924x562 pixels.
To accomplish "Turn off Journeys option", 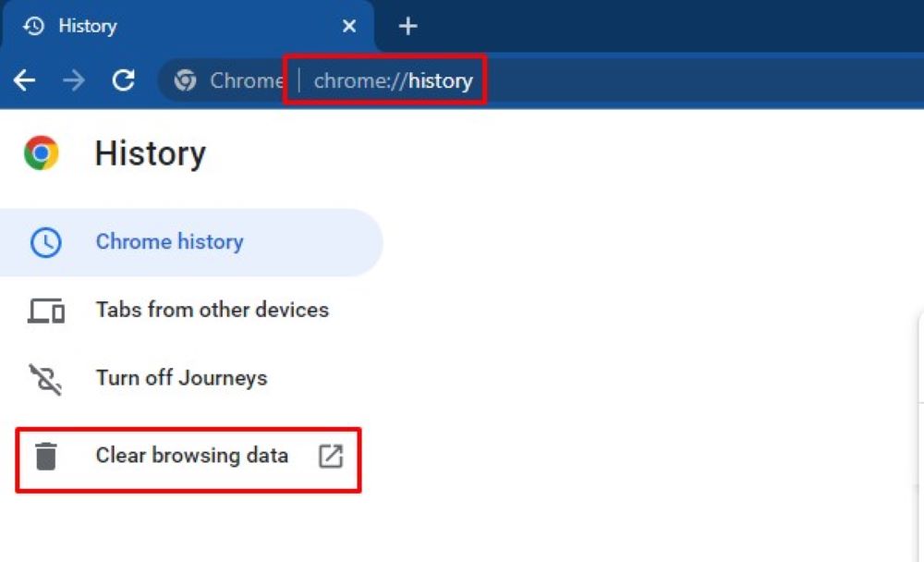I will [x=181, y=378].
